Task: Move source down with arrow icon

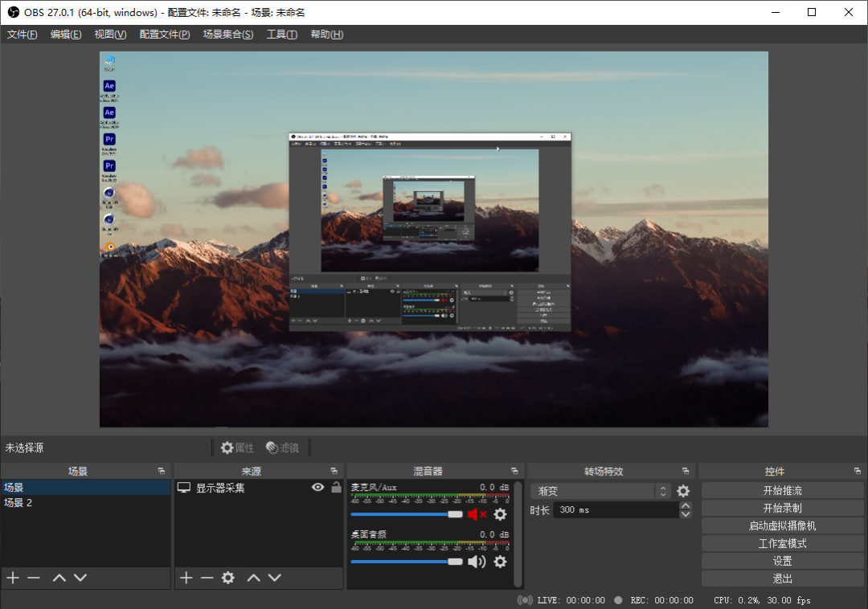Action: 275,578
